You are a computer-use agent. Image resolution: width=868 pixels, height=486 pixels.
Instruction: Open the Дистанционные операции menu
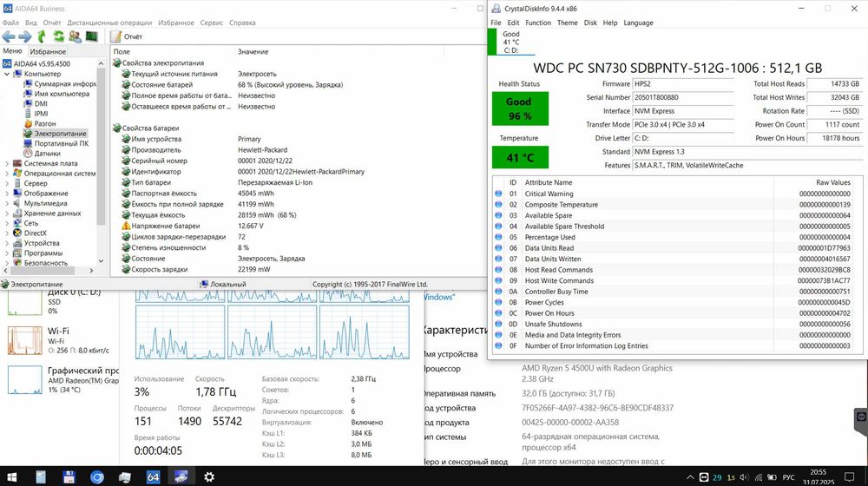coord(109,23)
